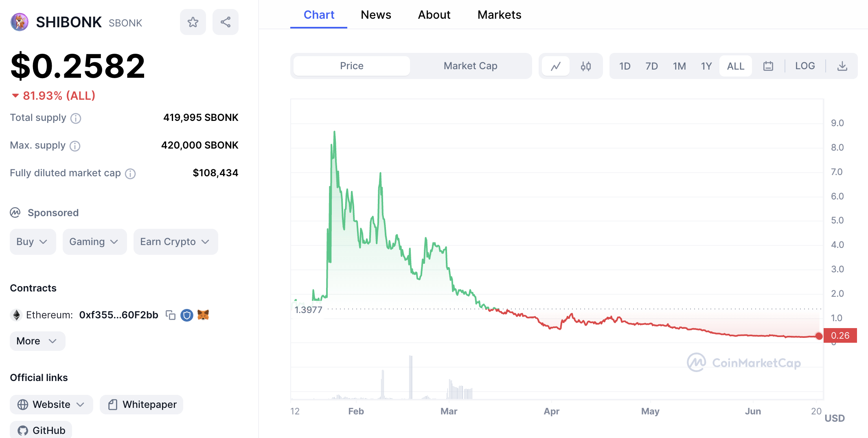Viewport: 868px width, 438px height.
Task: Share SHIBONK page via share icon
Action: 226,22
